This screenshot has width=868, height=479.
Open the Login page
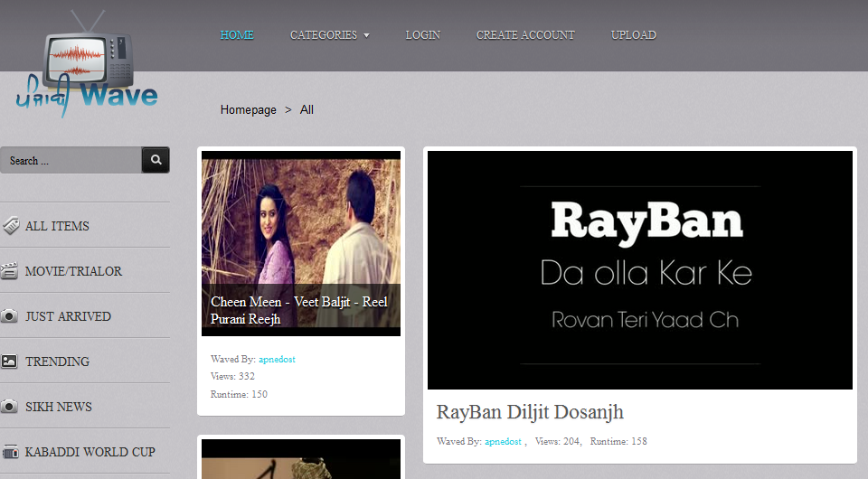[x=423, y=35]
